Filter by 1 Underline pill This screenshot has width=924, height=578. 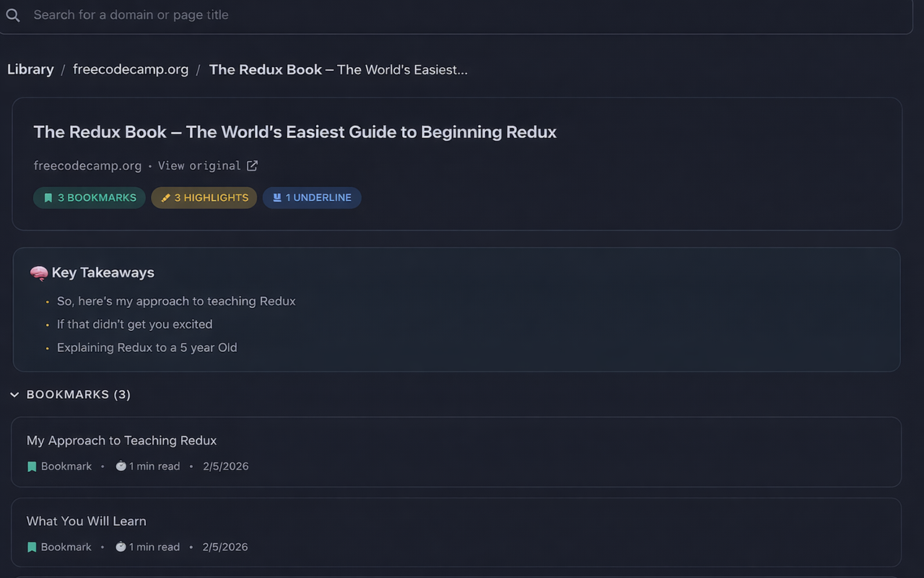(312, 197)
